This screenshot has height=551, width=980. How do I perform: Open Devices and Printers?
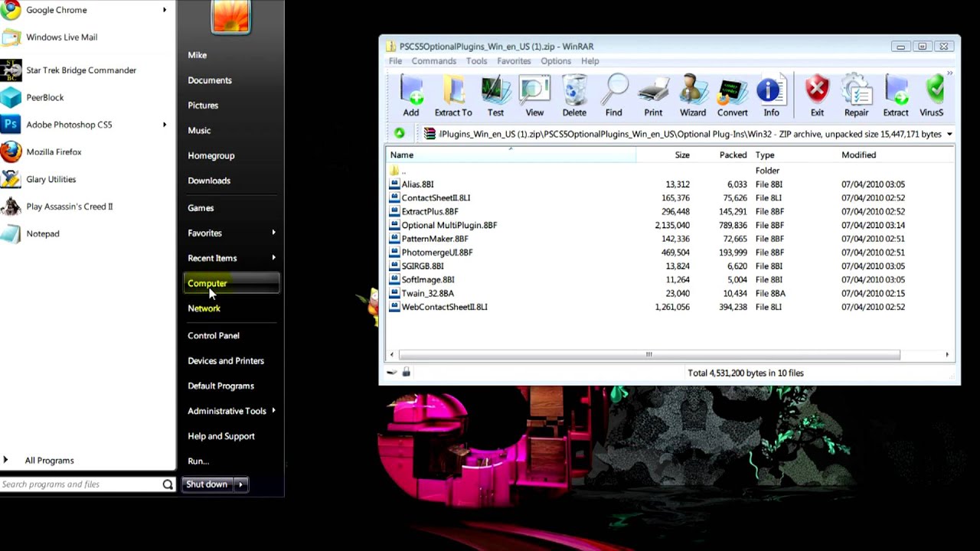point(226,360)
